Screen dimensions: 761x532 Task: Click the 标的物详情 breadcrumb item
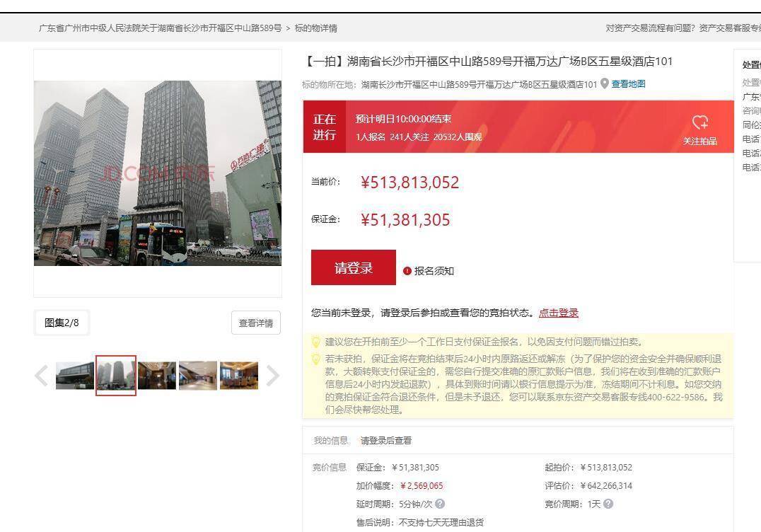tap(316, 28)
